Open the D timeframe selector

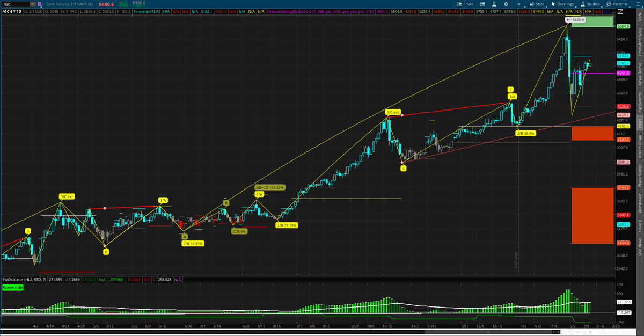click(x=518, y=4)
